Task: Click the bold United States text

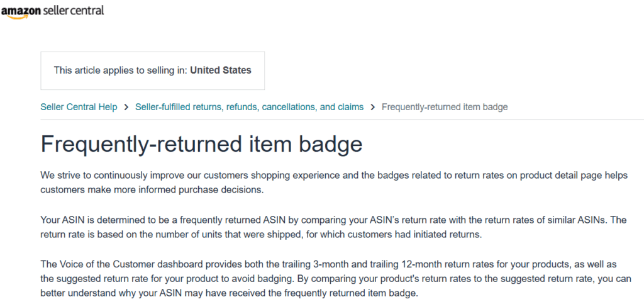Action: coord(221,70)
